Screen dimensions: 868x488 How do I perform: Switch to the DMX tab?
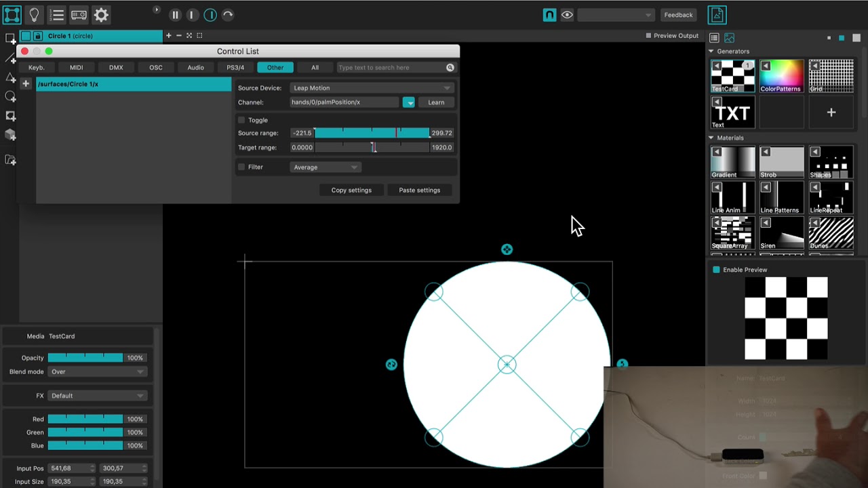[116, 68]
